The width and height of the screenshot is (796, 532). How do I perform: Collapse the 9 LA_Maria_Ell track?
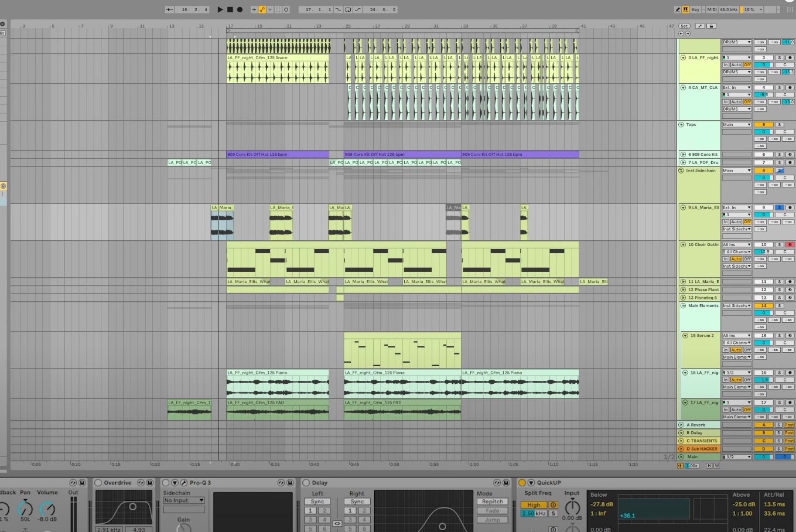pos(683,207)
